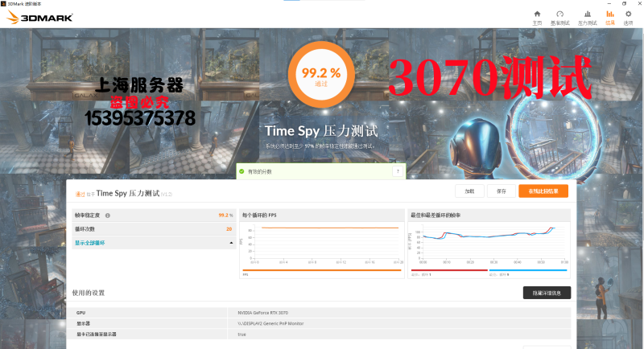Click the '\\.\DISPLAY2 Generic PnP Monitor' value
Screen dimensions: 644x349
coord(270,323)
